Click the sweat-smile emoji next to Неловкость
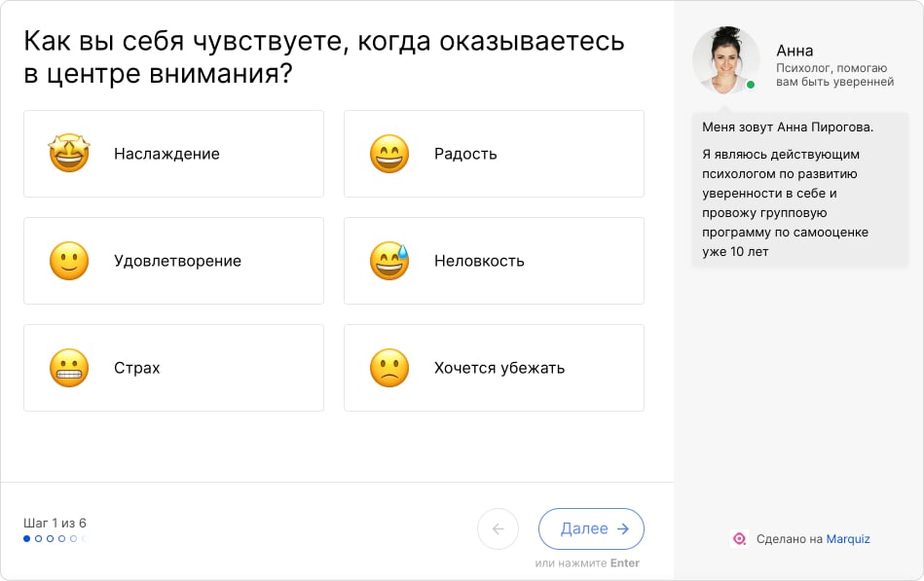 click(x=389, y=261)
